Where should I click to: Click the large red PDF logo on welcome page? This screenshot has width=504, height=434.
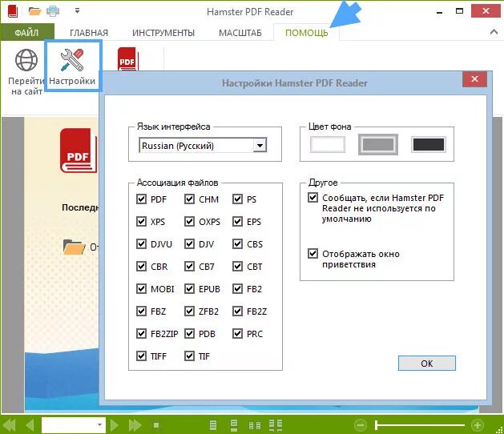79,151
